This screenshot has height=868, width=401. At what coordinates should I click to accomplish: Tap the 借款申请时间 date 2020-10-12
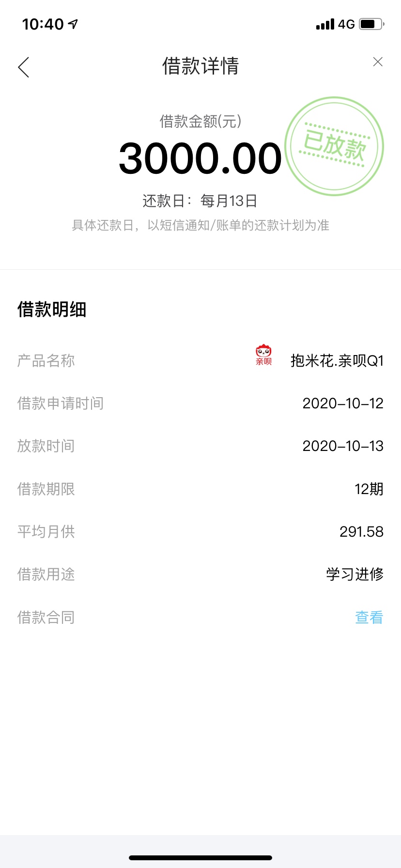click(x=343, y=403)
